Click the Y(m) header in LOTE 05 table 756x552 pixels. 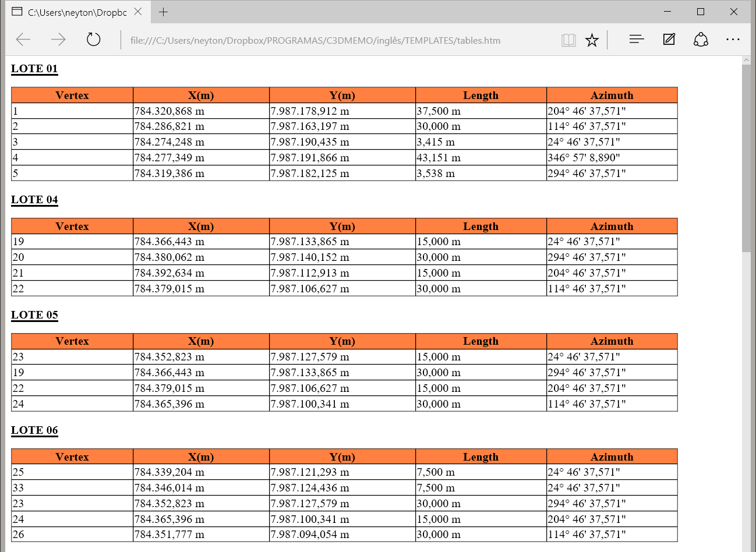pos(342,341)
